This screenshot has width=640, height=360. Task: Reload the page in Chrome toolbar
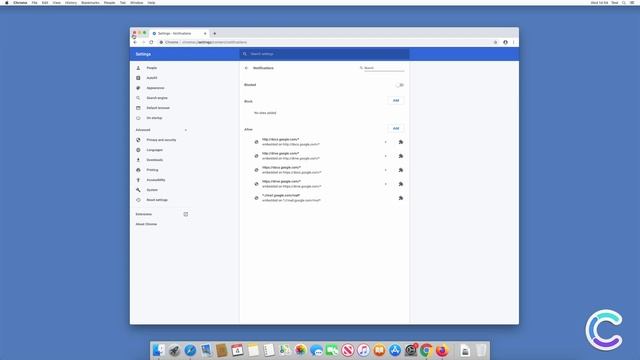point(151,42)
